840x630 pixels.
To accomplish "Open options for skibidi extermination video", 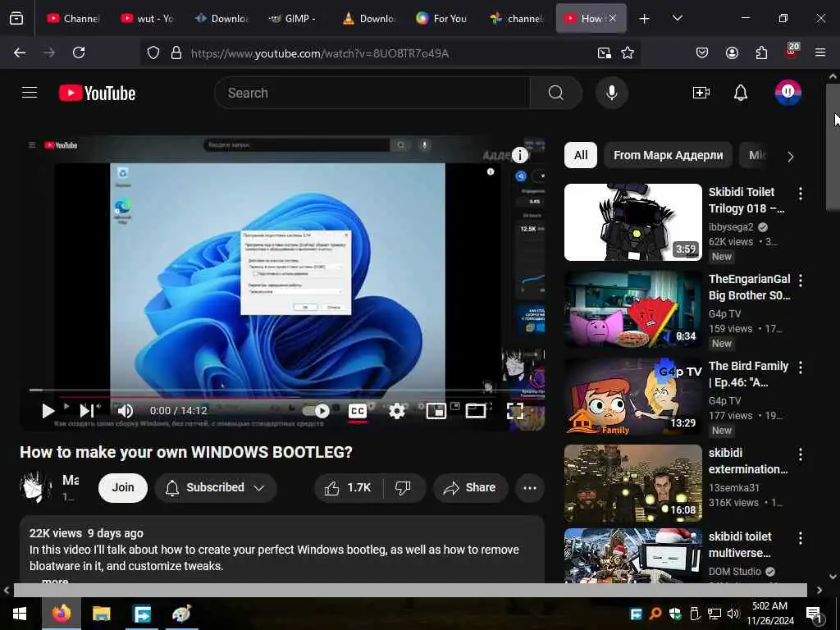I will tap(801, 454).
